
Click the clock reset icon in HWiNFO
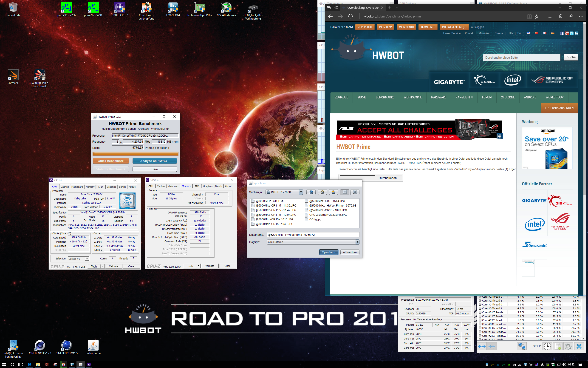tap(547, 346)
